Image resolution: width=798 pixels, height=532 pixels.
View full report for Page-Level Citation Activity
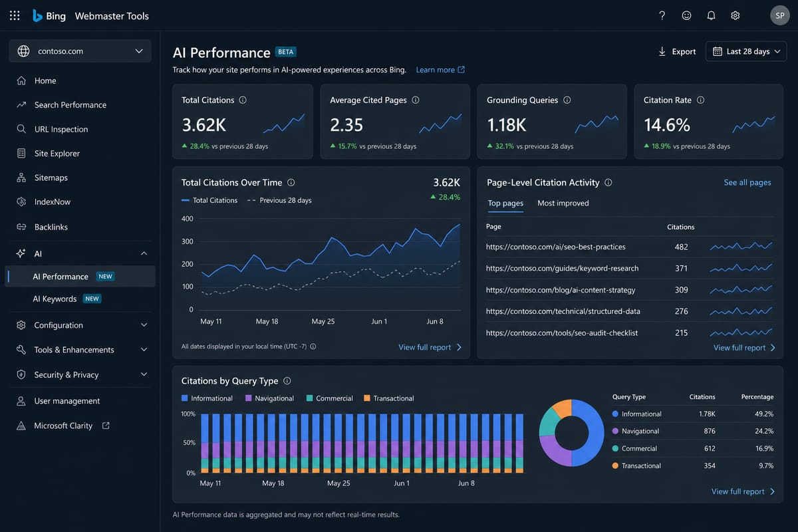(x=745, y=348)
